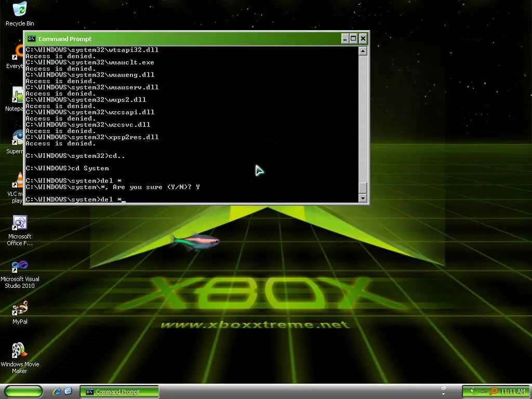
Task: Click the line 'C:\WINDOWS\system32\wups2.dll'
Action: pos(86,100)
